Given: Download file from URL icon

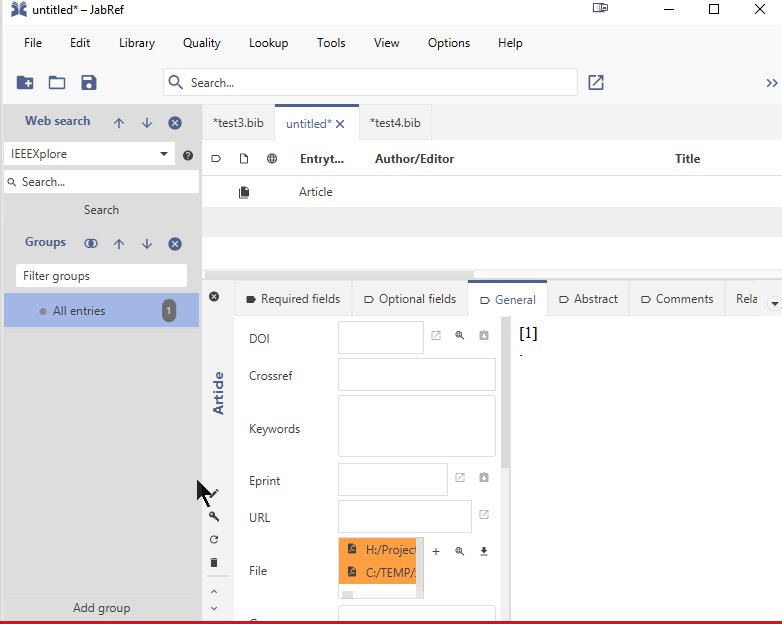Looking at the screenshot, I should (484, 551).
